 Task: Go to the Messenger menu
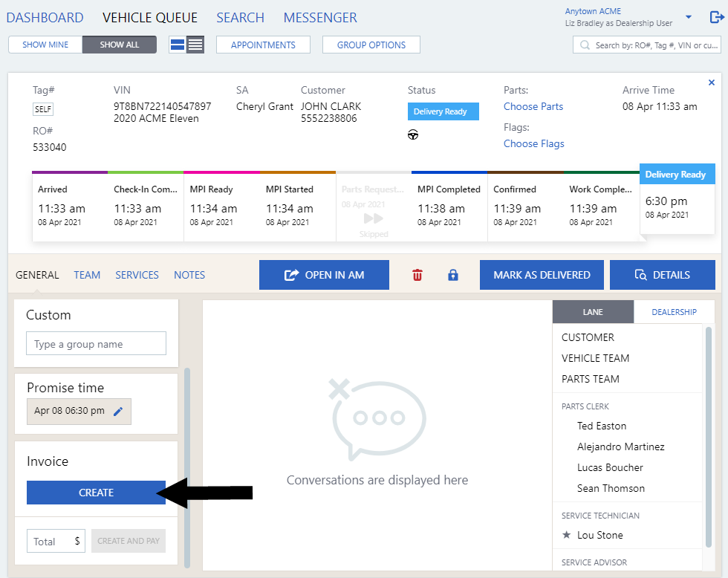(x=320, y=17)
